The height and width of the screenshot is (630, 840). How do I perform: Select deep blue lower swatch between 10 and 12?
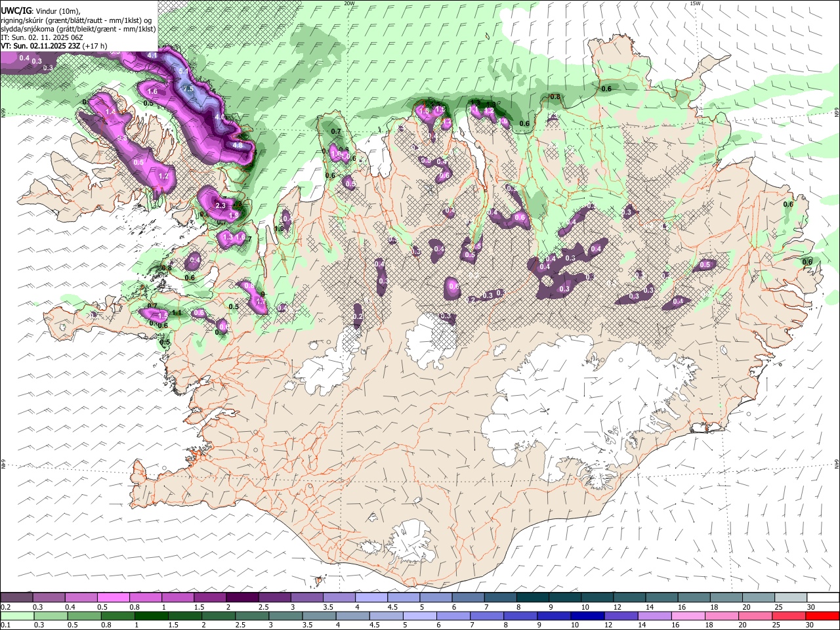point(587,616)
